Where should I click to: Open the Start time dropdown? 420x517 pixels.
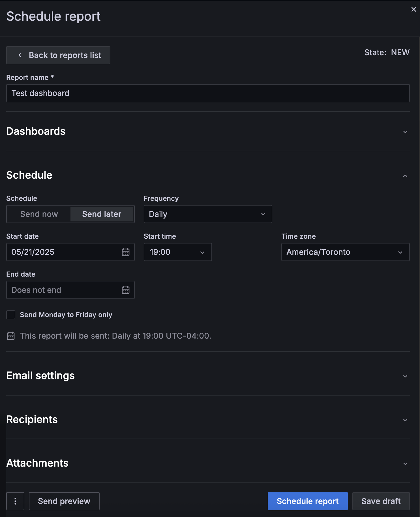tap(177, 252)
